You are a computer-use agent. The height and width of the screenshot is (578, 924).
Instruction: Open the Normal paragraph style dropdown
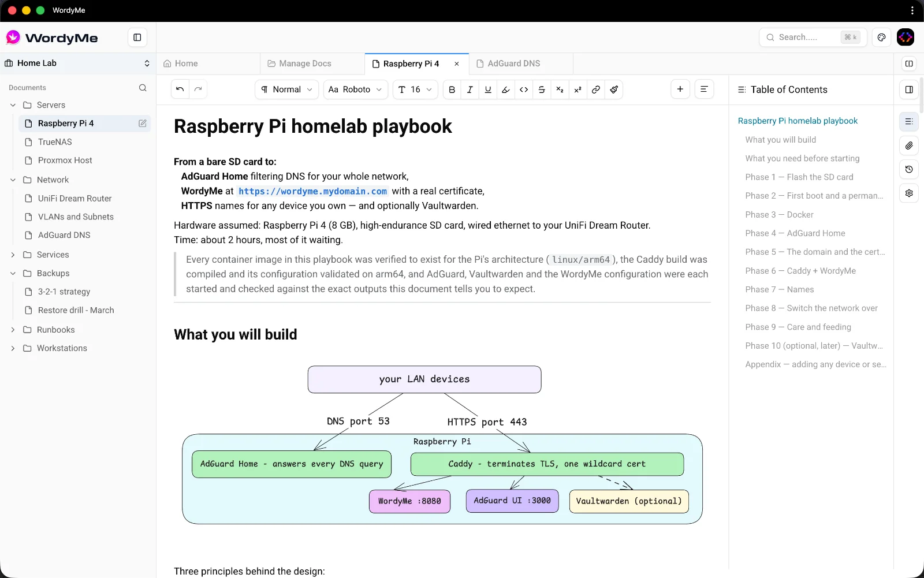287,90
